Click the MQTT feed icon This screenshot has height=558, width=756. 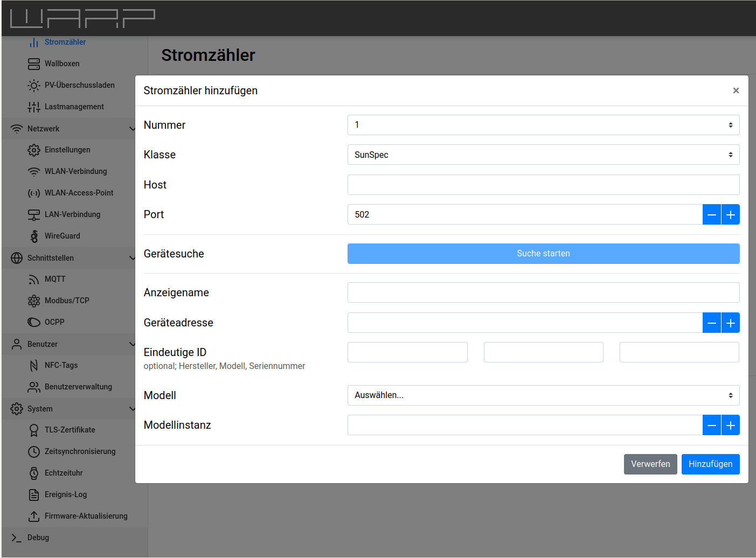[33, 280]
